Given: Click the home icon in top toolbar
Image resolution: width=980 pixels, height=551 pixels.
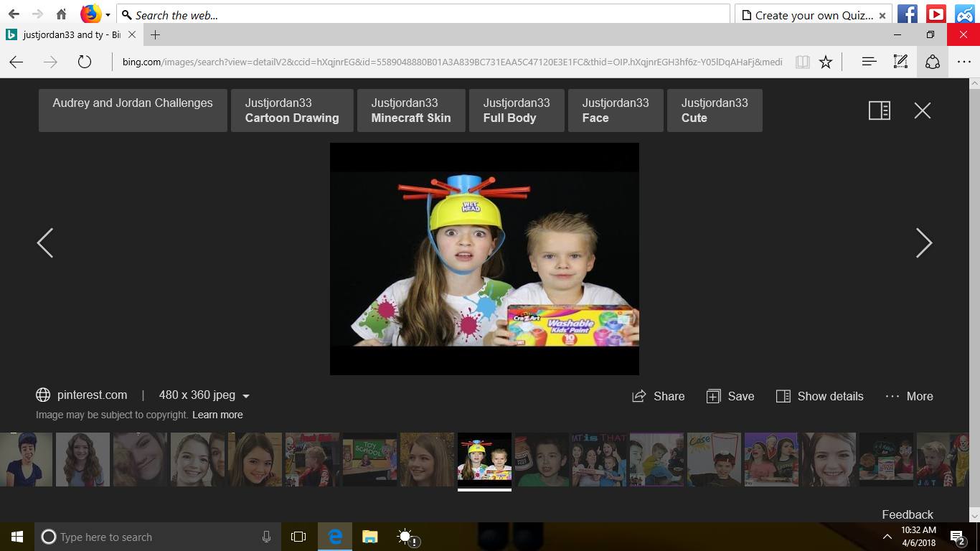Looking at the screenshot, I should tap(62, 14).
